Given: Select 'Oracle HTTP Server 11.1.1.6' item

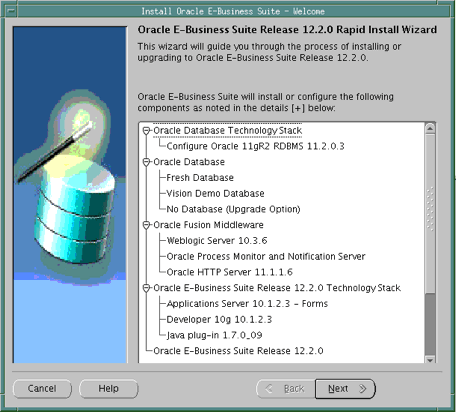Looking at the screenshot, I should click(229, 272).
